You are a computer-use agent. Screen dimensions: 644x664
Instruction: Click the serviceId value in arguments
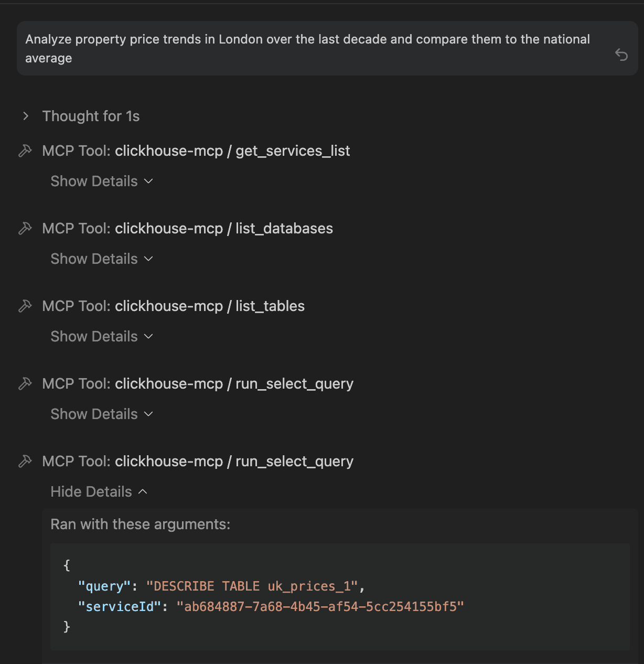point(320,607)
